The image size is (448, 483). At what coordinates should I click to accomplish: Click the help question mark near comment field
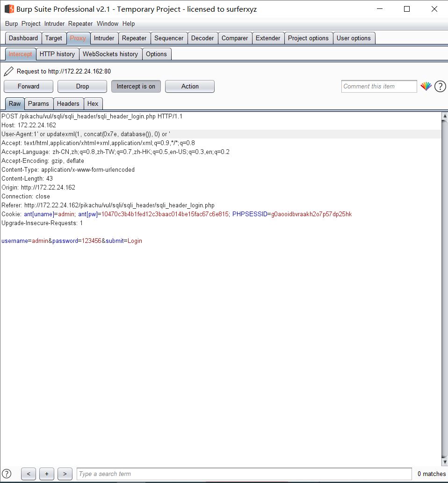440,87
